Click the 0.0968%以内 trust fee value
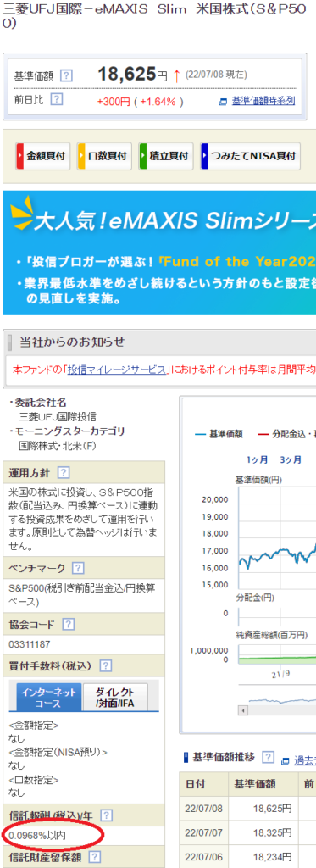316x868 pixels. [x=37, y=834]
